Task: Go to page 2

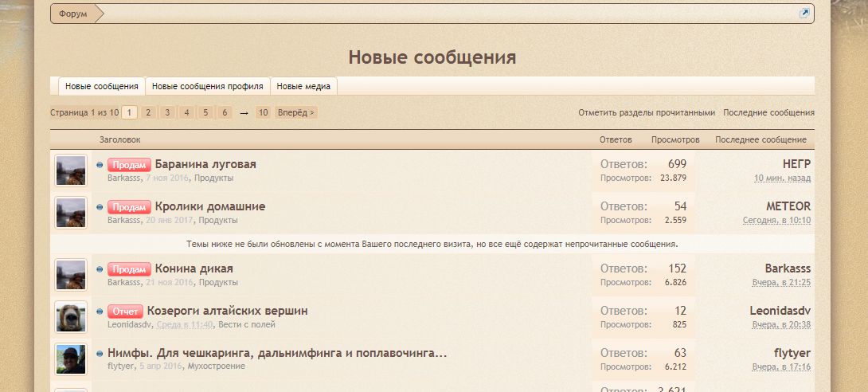Action: 148,112
